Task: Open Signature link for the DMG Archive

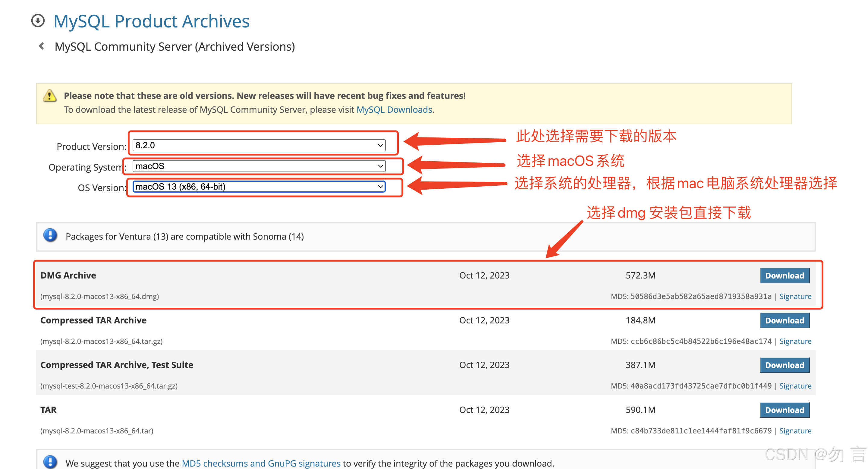Action: coord(795,297)
